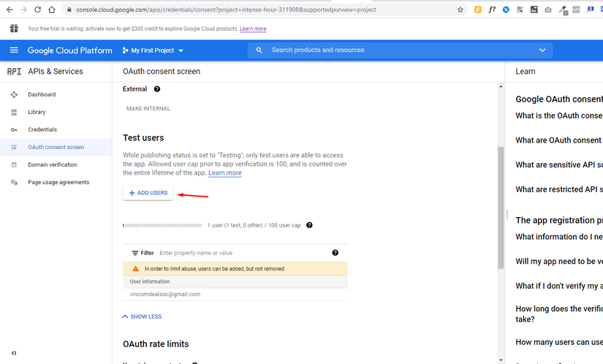
Task: Click the User information column header
Action: tap(150, 281)
